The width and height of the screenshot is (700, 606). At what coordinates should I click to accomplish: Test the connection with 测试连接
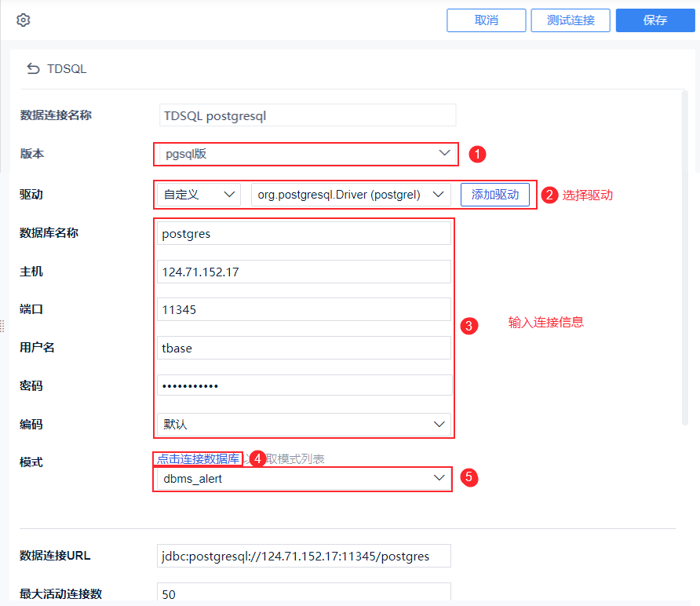571,20
